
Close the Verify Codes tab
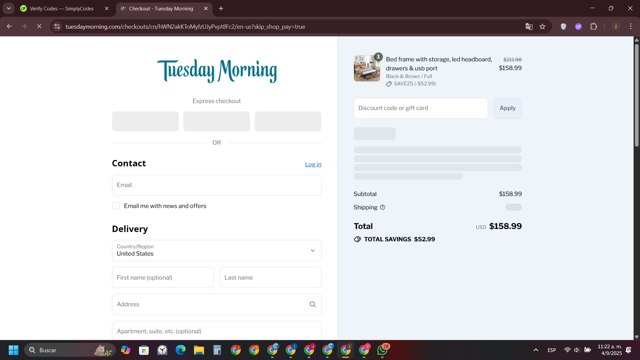click(x=107, y=8)
